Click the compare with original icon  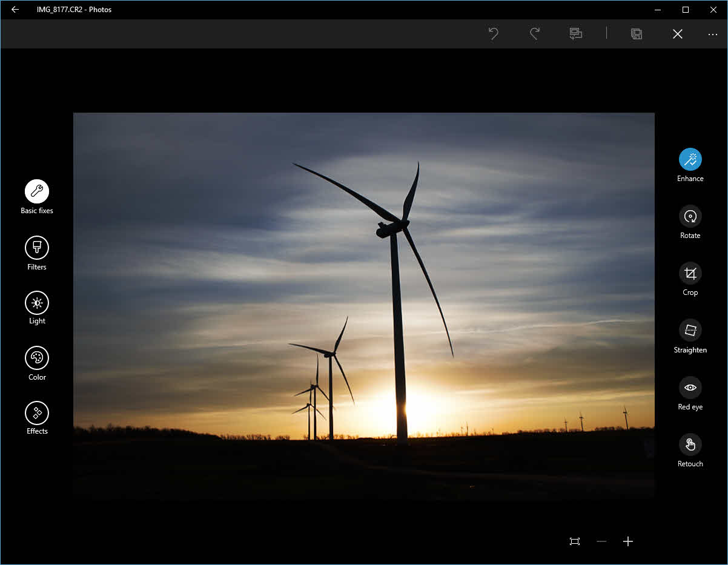click(x=575, y=34)
